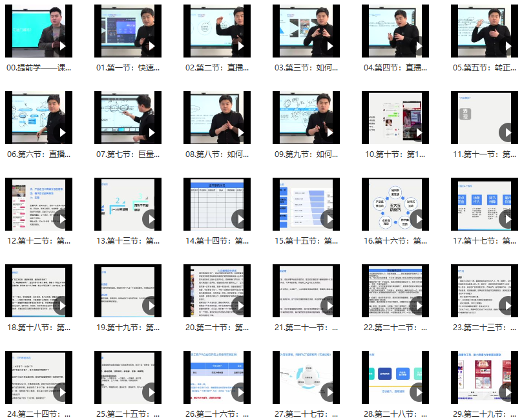Play the 16.第十六节 diagram video
The image size is (522, 420).
(x=419, y=219)
